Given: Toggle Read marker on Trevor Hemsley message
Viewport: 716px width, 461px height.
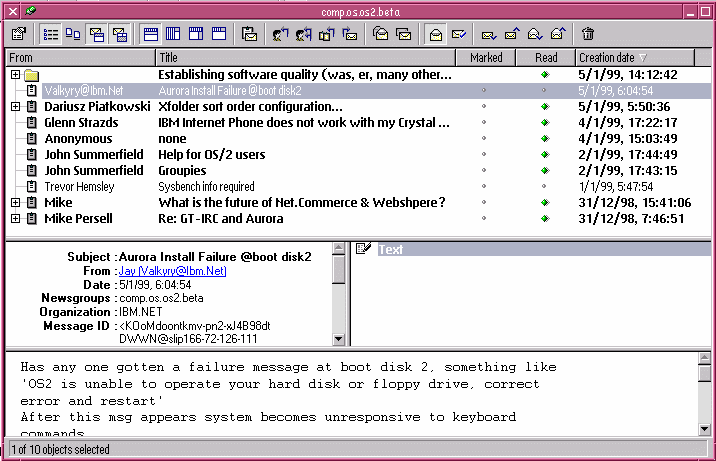Looking at the screenshot, I should click(x=544, y=186).
